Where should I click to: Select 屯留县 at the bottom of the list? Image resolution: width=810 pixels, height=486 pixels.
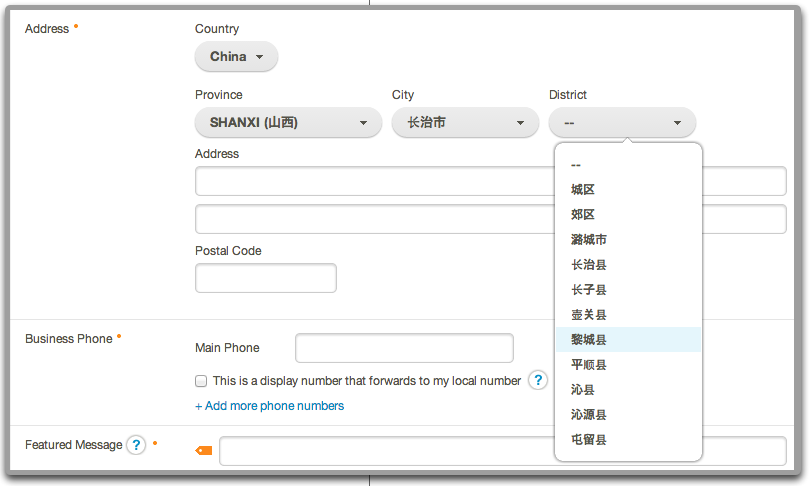(x=589, y=440)
